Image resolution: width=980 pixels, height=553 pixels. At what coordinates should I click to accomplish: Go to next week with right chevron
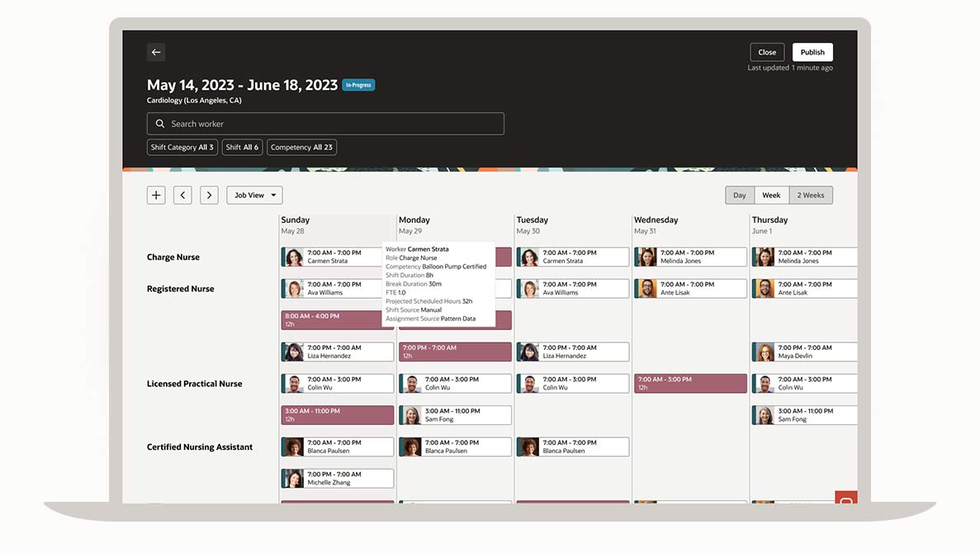tap(210, 195)
